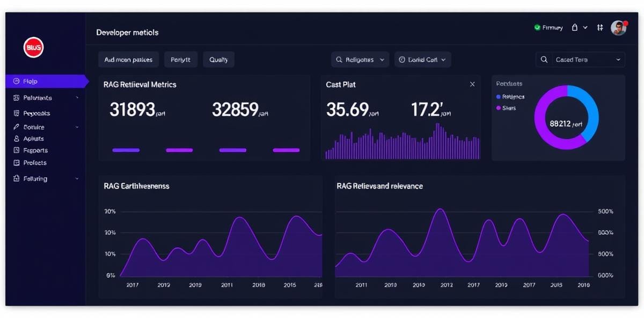The width and height of the screenshot is (644, 318).
Task: Click the Cast Plat card title
Action: coord(341,84)
